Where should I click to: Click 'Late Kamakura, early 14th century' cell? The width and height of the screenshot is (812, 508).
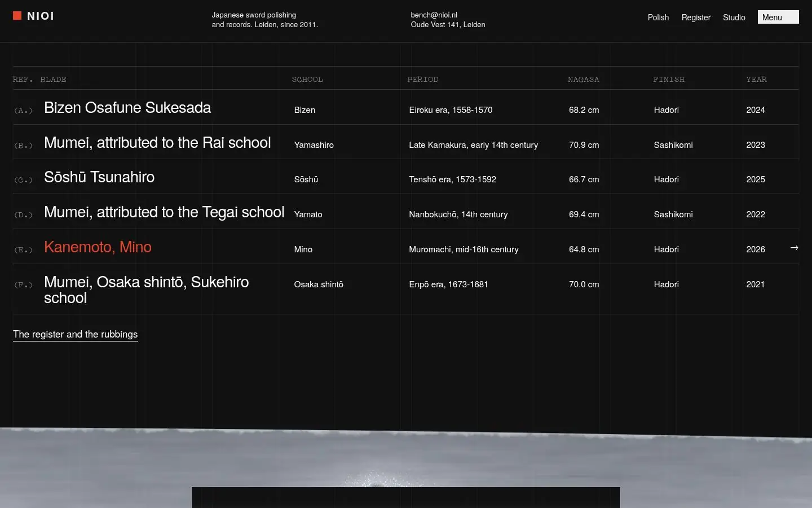(x=474, y=145)
